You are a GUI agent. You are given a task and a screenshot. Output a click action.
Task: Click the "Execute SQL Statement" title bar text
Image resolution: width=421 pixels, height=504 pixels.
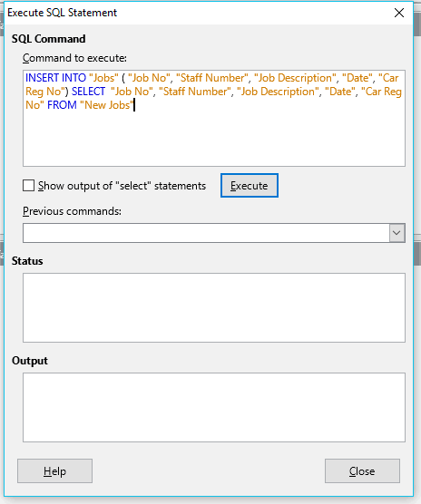click(x=62, y=13)
